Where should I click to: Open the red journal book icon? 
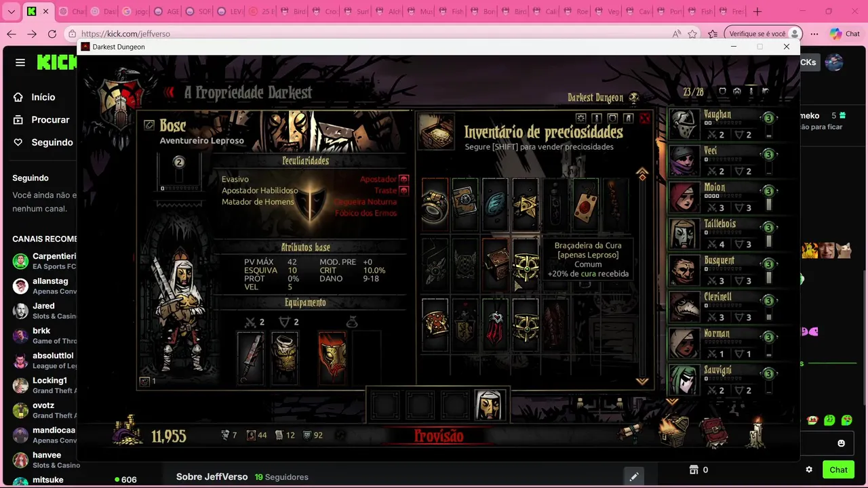click(714, 432)
